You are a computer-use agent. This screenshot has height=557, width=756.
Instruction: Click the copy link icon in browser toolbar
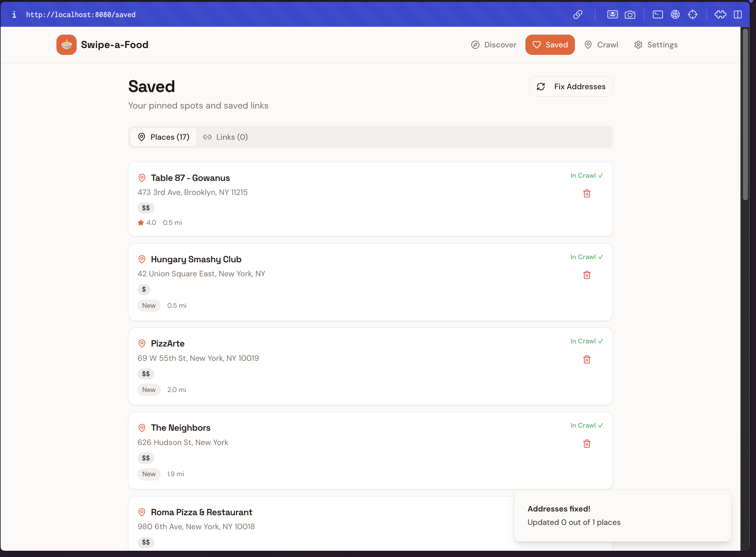[578, 14]
